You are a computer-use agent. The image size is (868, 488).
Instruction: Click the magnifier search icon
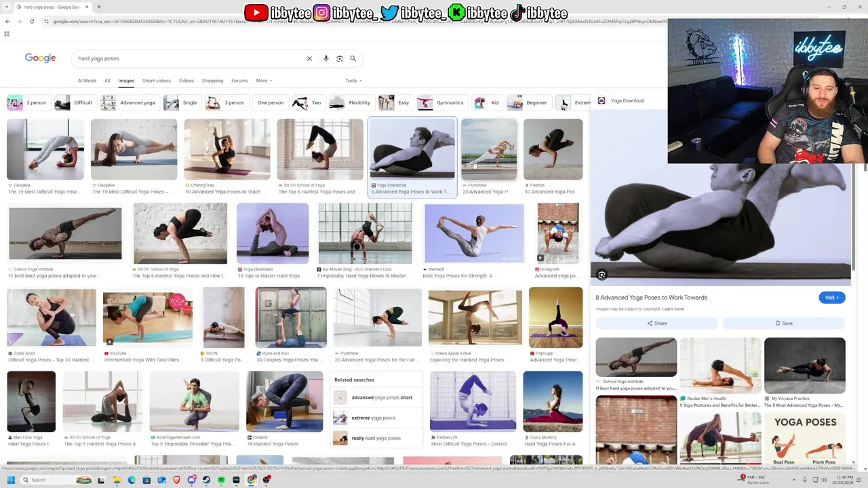(x=353, y=58)
